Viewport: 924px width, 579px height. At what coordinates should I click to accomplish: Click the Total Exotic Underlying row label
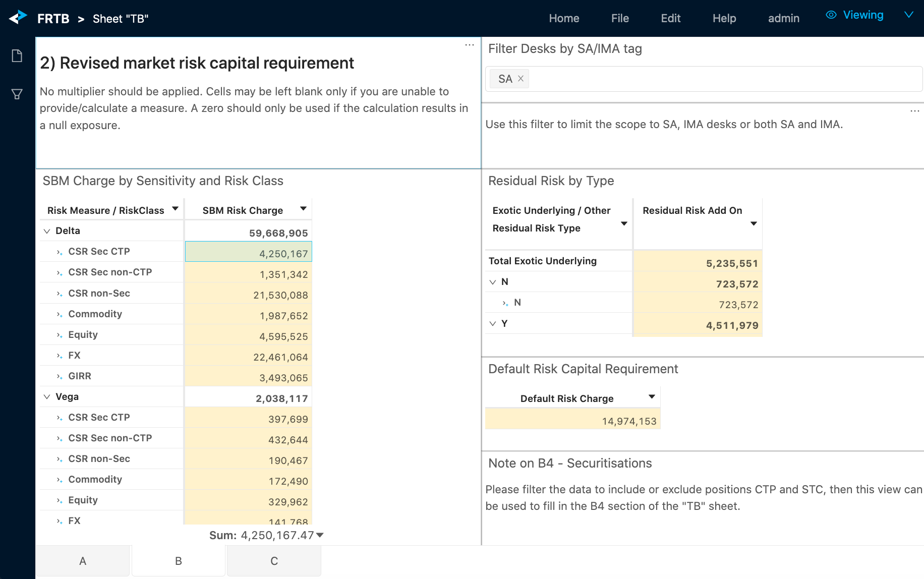tap(543, 261)
